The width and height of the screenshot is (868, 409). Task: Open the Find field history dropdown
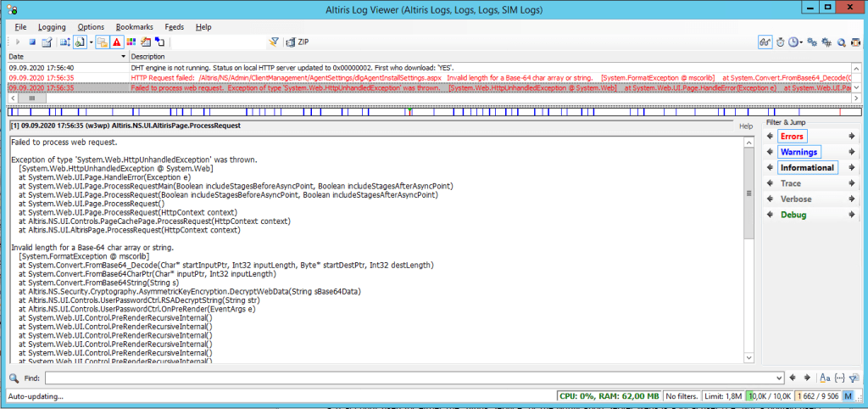pyautogui.click(x=779, y=378)
